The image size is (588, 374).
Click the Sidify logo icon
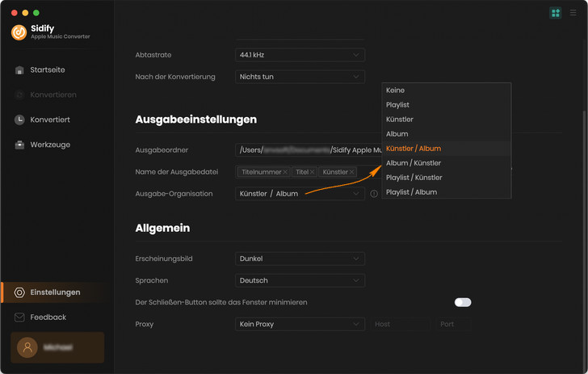click(19, 32)
